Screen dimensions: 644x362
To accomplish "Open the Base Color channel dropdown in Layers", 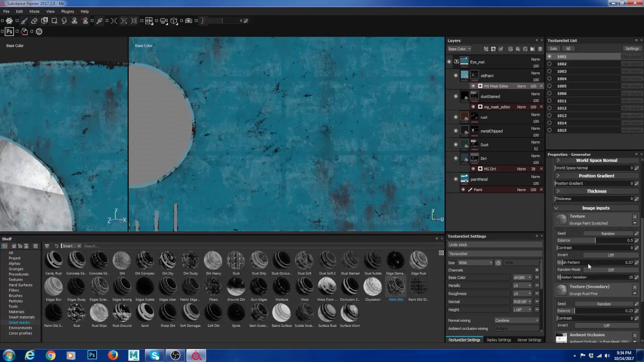I will click(460, 49).
